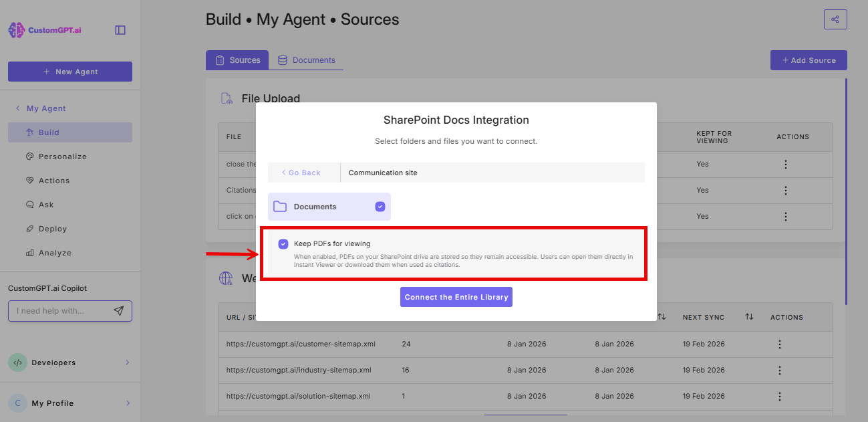Click the File Upload section icon

(x=227, y=98)
